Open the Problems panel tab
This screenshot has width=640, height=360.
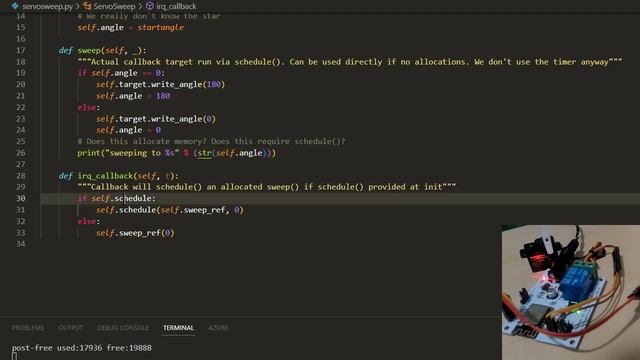coord(28,328)
